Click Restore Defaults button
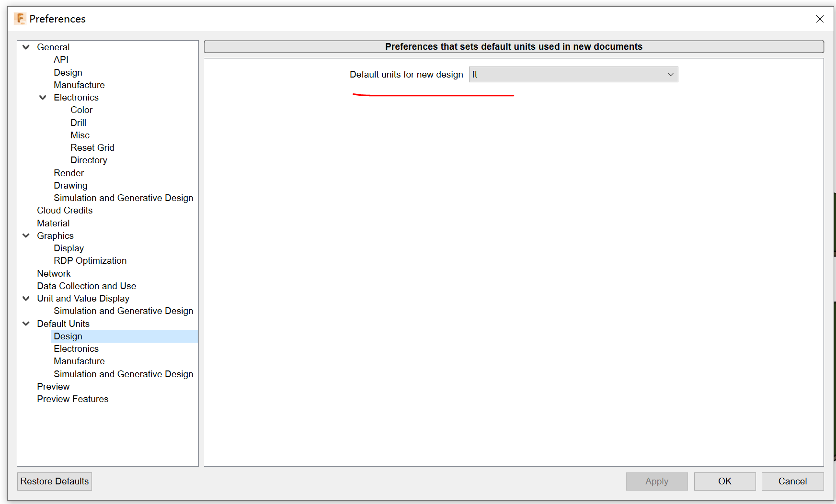 tap(55, 481)
